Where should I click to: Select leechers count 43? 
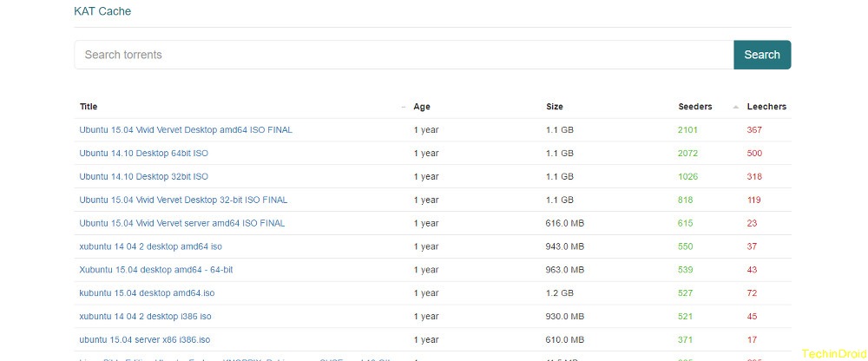(752, 270)
